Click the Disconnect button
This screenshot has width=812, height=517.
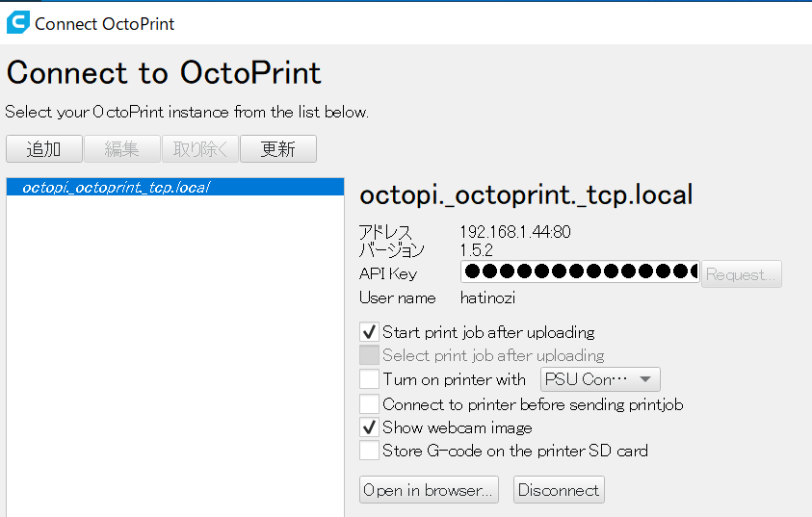[x=559, y=490]
